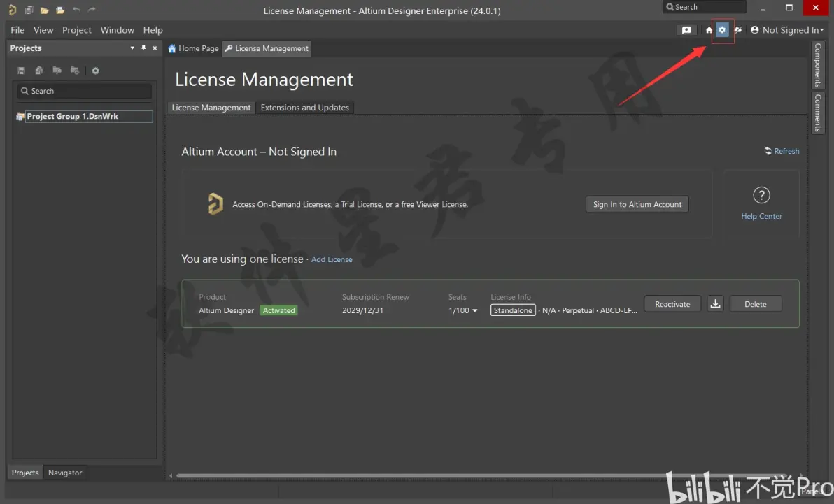Image resolution: width=834 pixels, height=504 pixels.
Task: Open Projects panel settings gear
Action: click(x=95, y=70)
